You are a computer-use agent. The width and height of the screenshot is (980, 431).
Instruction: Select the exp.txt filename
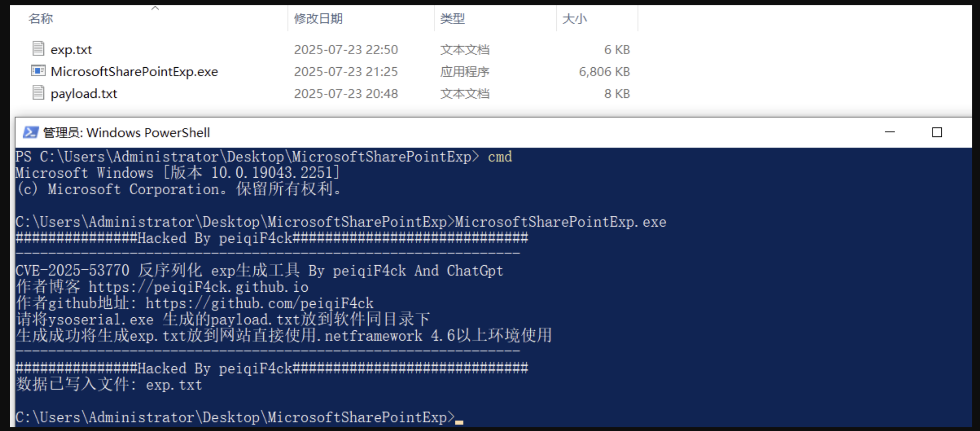(71, 50)
